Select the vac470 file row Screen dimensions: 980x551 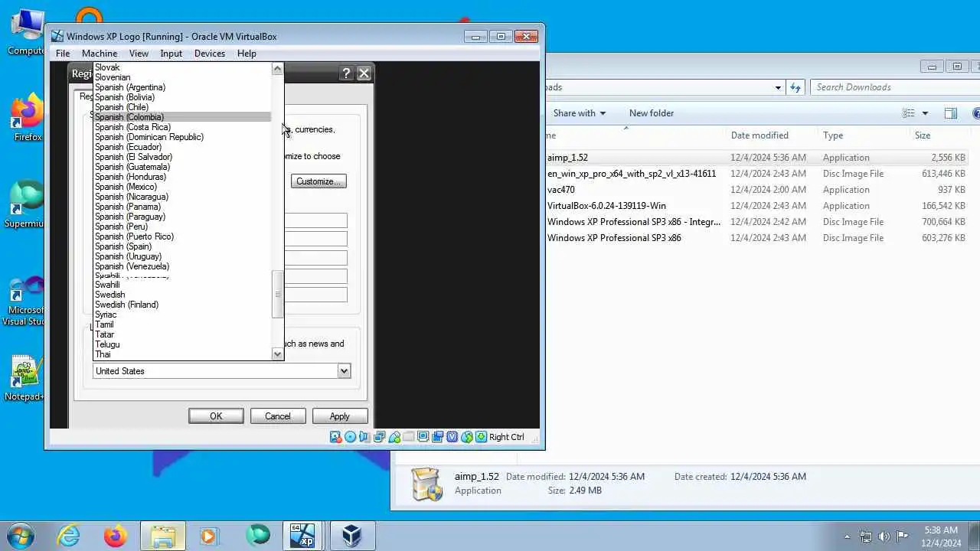tap(758, 190)
